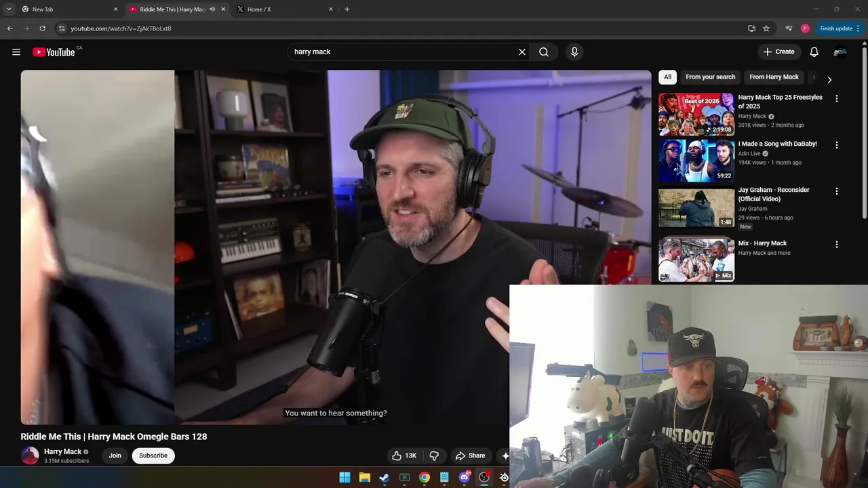Close the New Tab browser tab
The width and height of the screenshot is (868, 488).
click(x=115, y=9)
